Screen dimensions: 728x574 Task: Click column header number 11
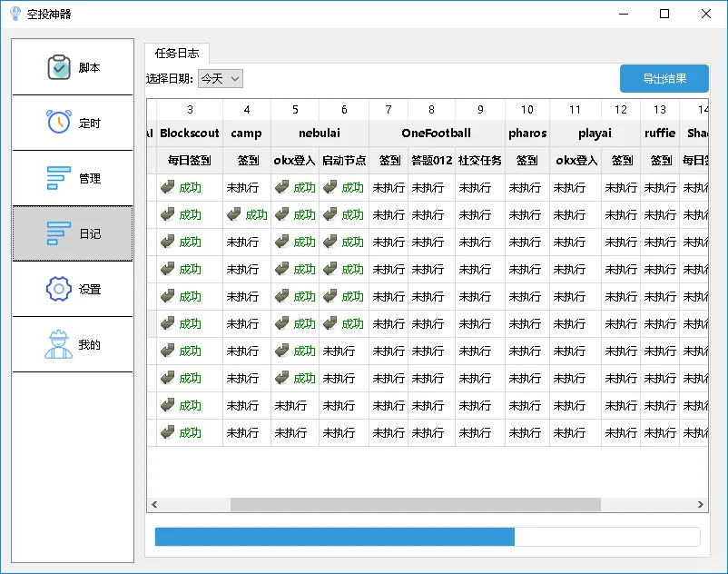(x=576, y=110)
